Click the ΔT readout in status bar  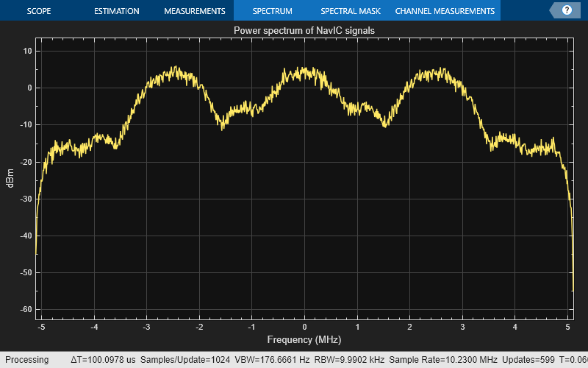(103, 360)
